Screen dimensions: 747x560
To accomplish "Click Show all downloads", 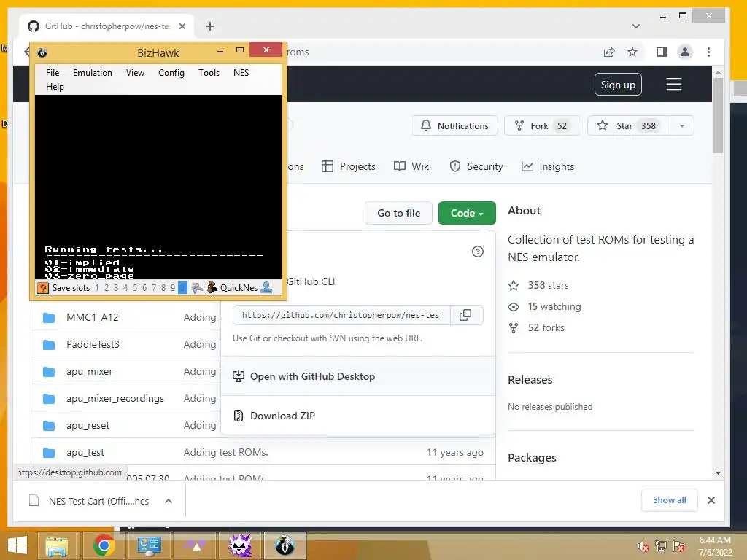I will click(670, 500).
